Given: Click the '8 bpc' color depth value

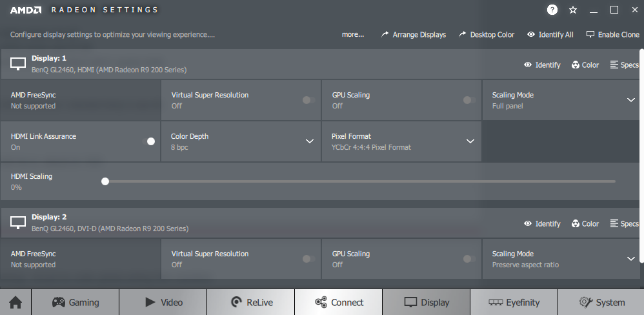Looking at the screenshot, I should (x=179, y=147).
